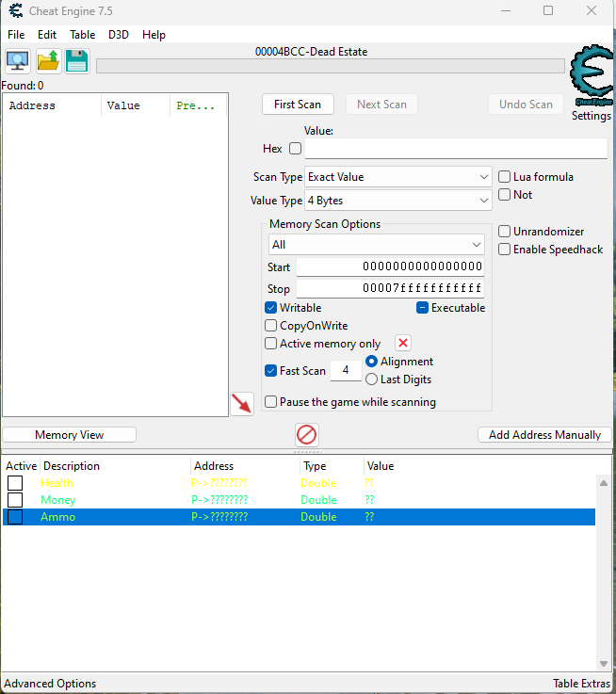
Task: Toggle the Executable checkbox
Action: [x=423, y=308]
